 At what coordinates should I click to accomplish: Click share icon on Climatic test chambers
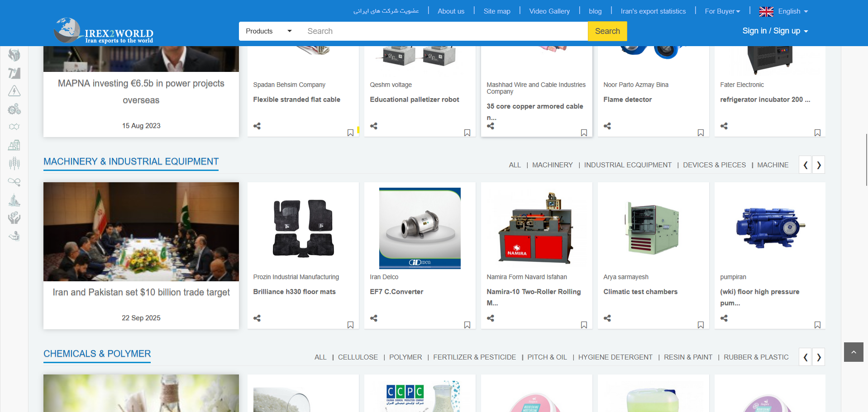607,318
